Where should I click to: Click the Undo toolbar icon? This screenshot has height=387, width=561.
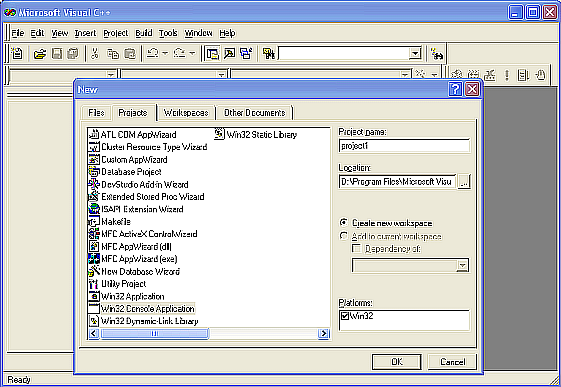click(153, 54)
